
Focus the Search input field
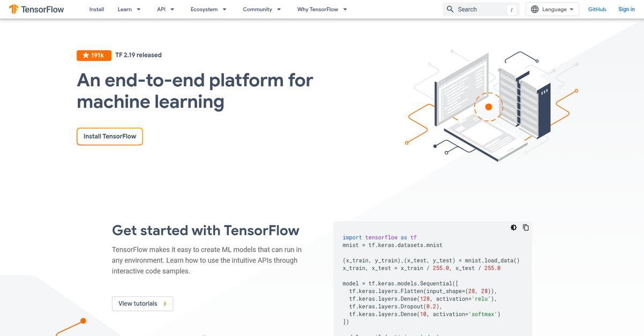[x=481, y=9]
